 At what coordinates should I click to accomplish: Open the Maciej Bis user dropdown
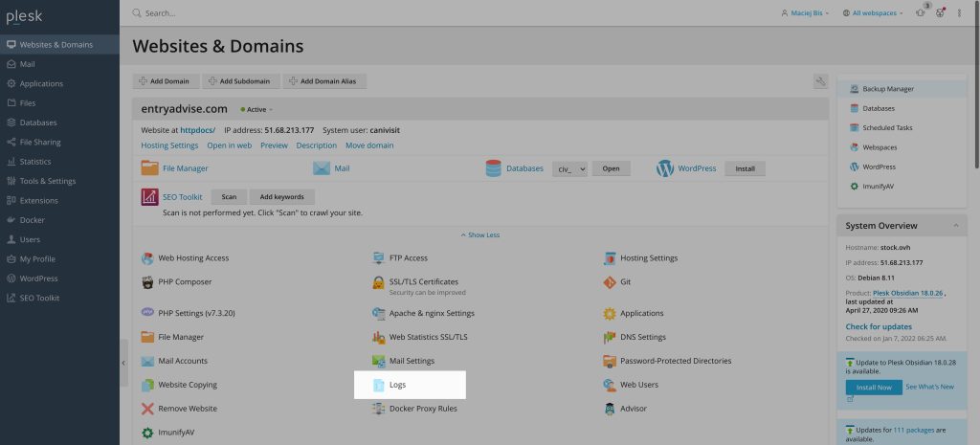coord(805,13)
